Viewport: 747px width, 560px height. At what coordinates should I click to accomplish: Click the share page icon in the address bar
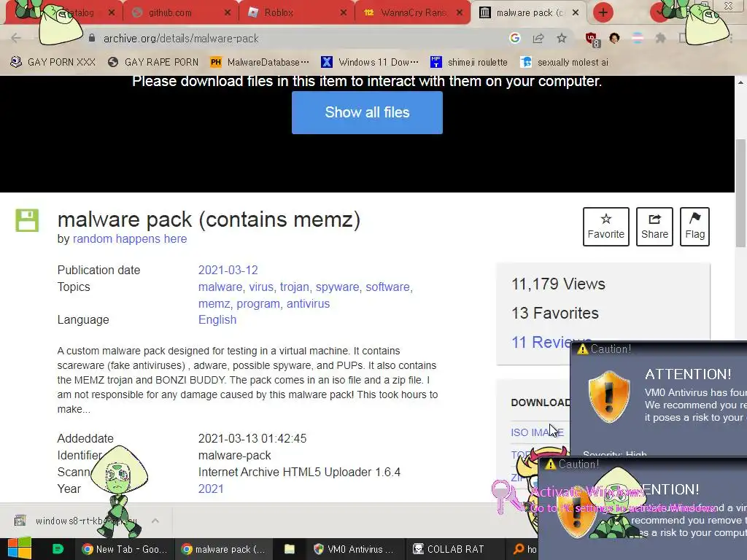[538, 38]
